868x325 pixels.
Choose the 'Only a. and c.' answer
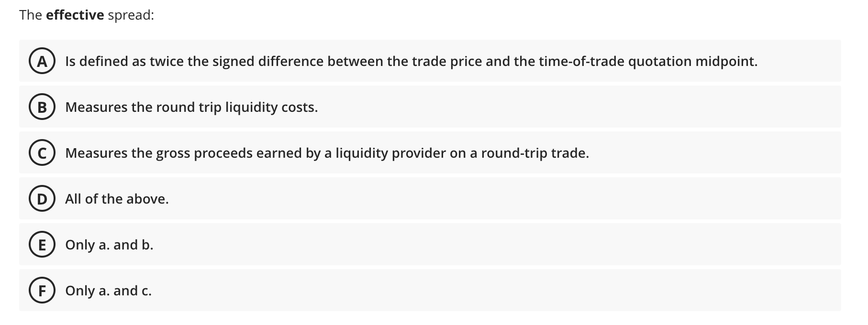coord(108,291)
